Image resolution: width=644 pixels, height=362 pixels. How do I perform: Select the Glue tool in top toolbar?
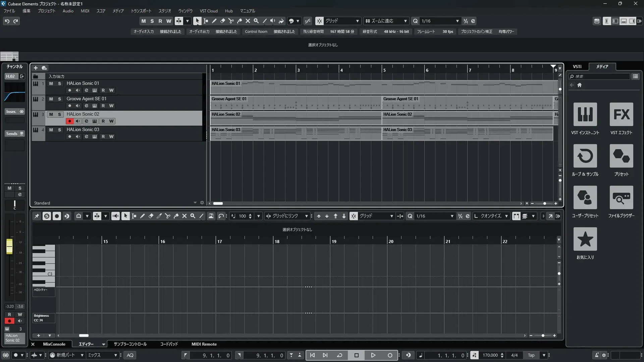pos(239,21)
